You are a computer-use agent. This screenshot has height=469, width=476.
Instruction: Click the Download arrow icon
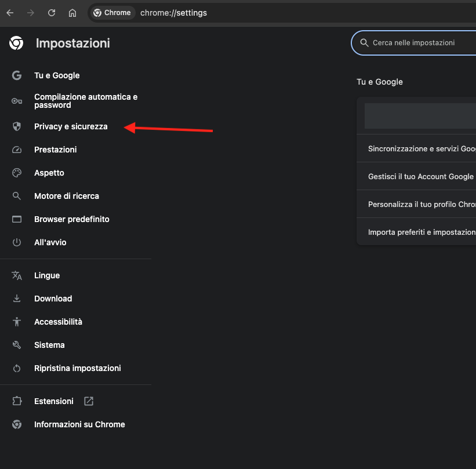(17, 299)
